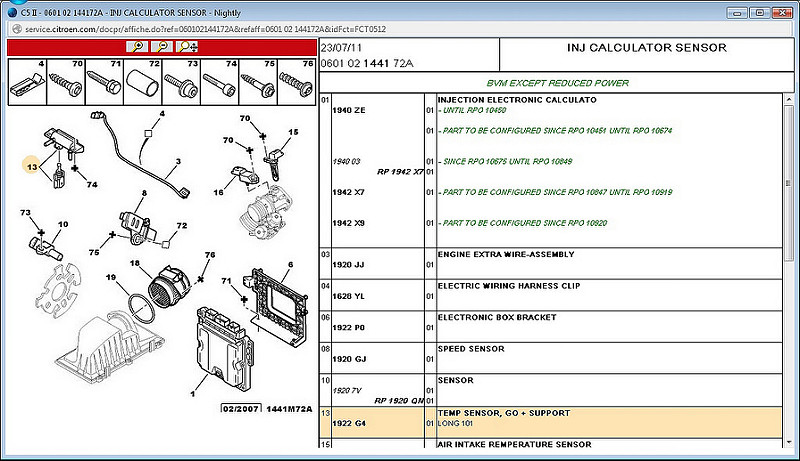The image size is (800, 461).
Task: Click callout 6 for the box bracket
Action: 290,264
